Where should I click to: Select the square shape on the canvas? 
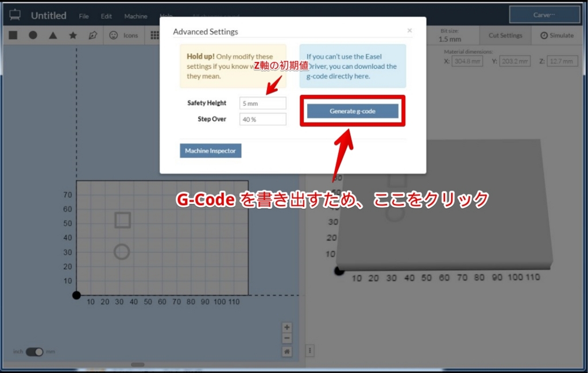click(123, 220)
